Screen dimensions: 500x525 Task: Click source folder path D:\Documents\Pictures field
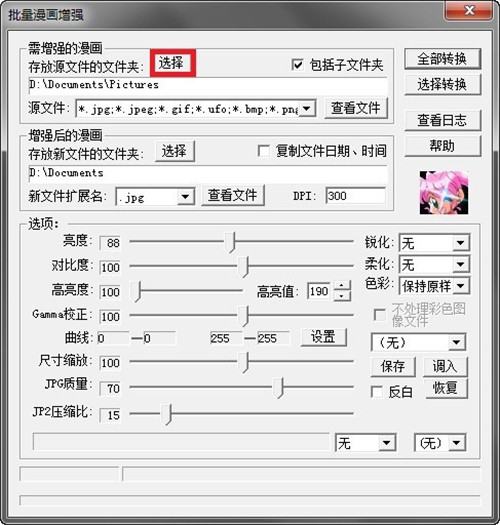(x=208, y=85)
